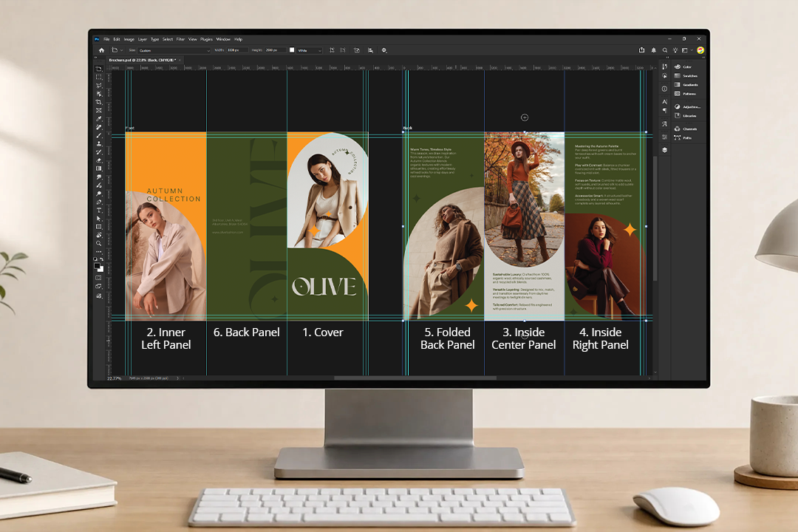Select the Healing Brush tool
This screenshot has width=798, height=532.
tap(99, 127)
